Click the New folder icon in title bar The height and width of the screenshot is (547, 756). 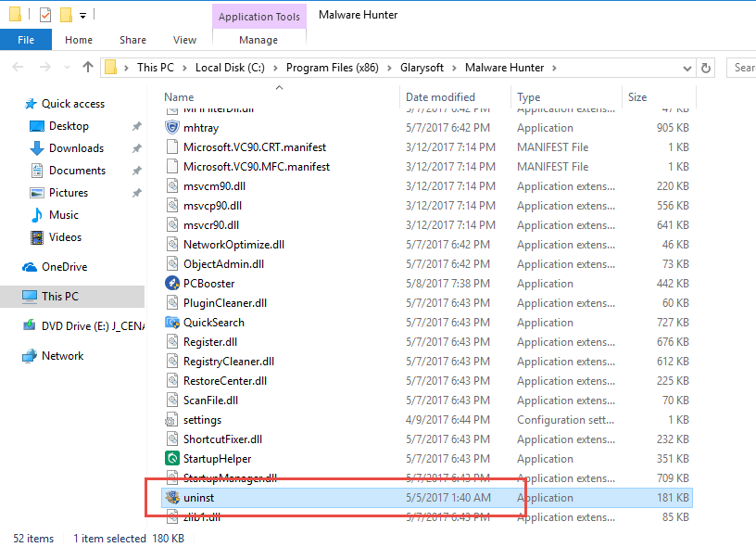[x=66, y=15]
